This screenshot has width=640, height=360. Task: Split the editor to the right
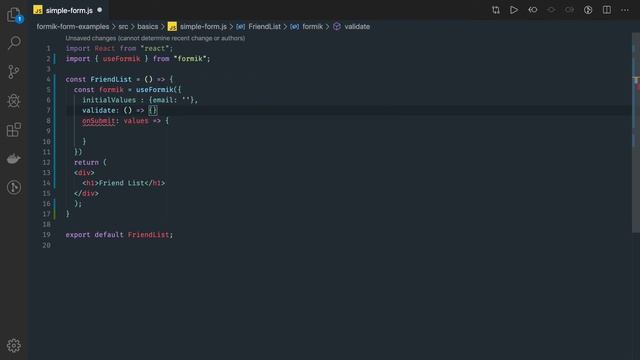pos(607,10)
